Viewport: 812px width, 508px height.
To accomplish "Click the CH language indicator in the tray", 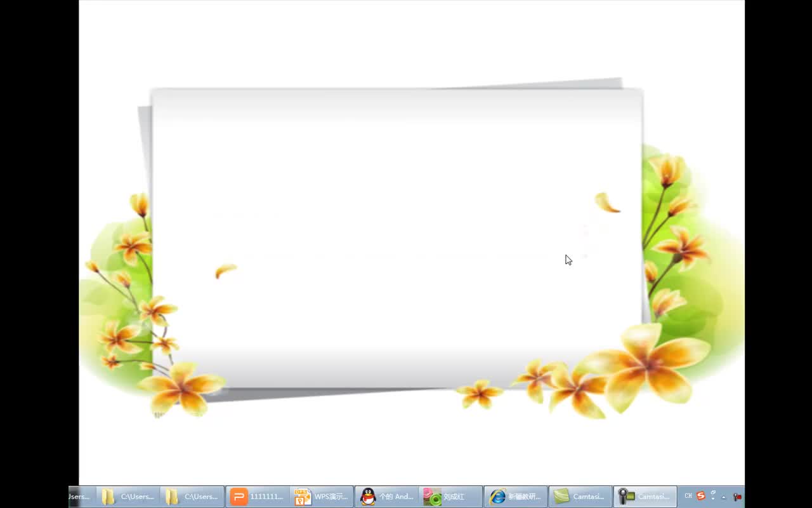I will pos(688,496).
